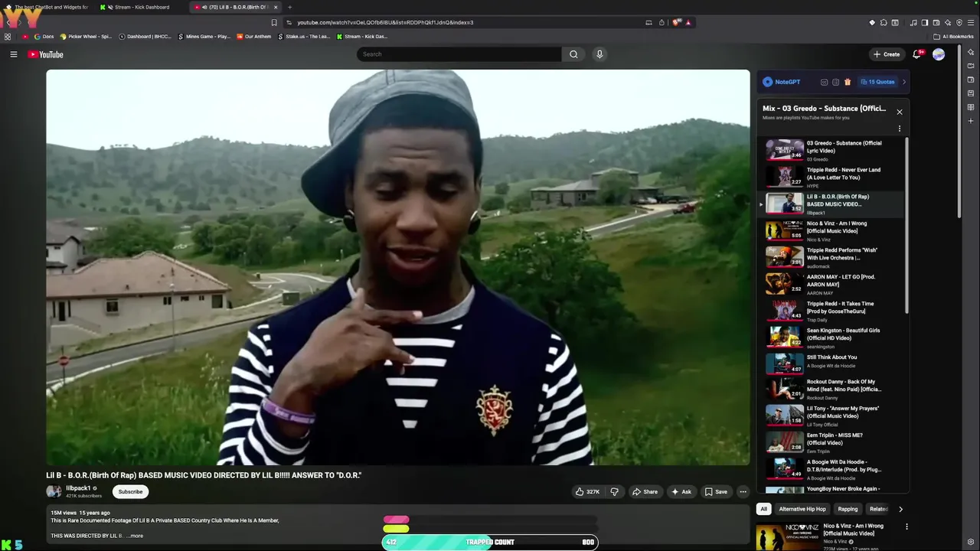
Task: Click the YouTube search input field
Action: click(459, 54)
